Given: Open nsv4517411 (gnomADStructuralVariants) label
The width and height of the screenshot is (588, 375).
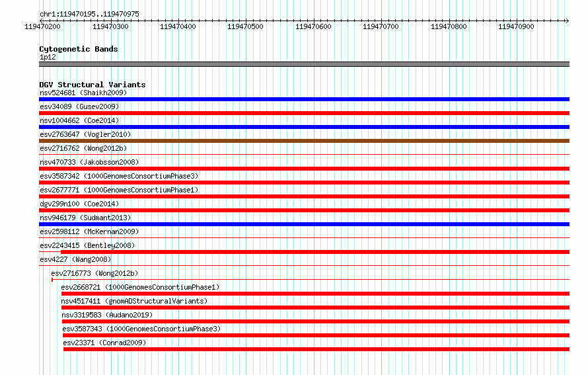Looking at the screenshot, I should pos(134,301).
